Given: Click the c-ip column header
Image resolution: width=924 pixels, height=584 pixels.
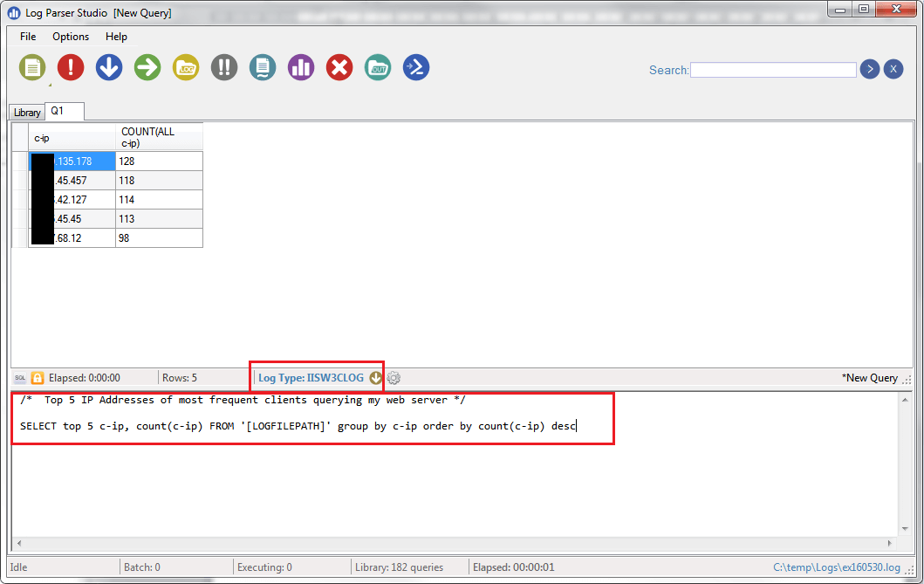Looking at the screenshot, I should [x=72, y=138].
